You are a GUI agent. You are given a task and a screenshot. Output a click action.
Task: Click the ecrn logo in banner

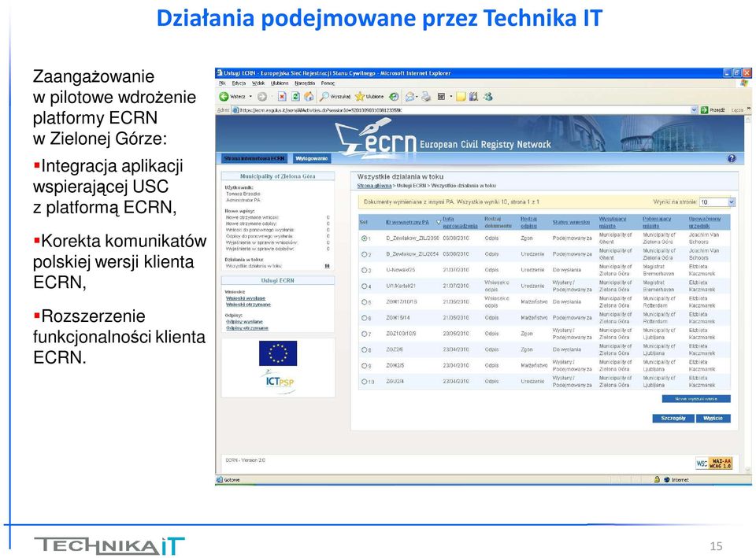376,137
